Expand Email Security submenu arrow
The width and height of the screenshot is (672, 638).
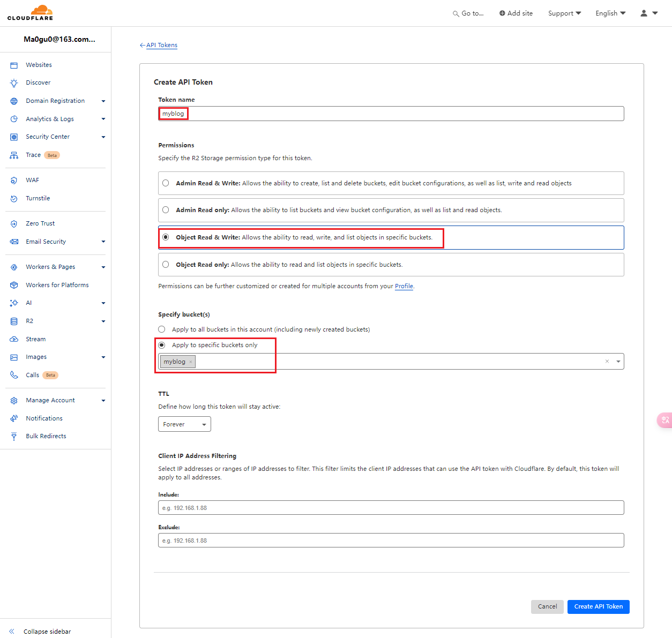point(103,242)
